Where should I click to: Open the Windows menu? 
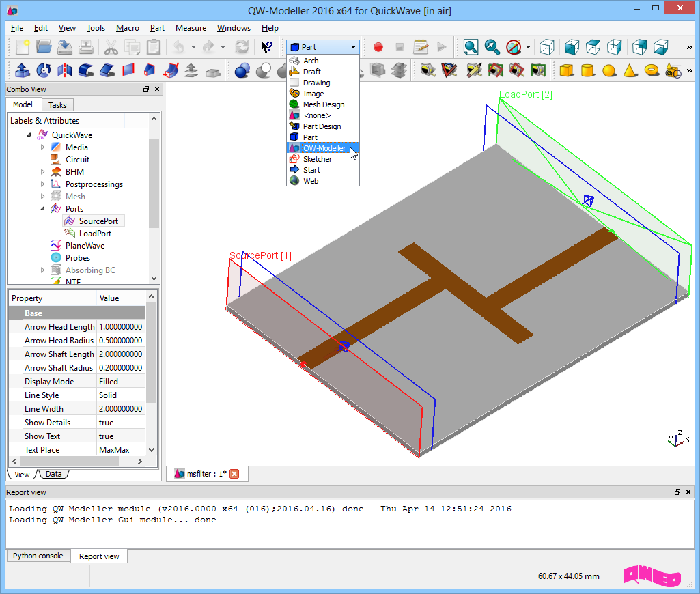(234, 28)
